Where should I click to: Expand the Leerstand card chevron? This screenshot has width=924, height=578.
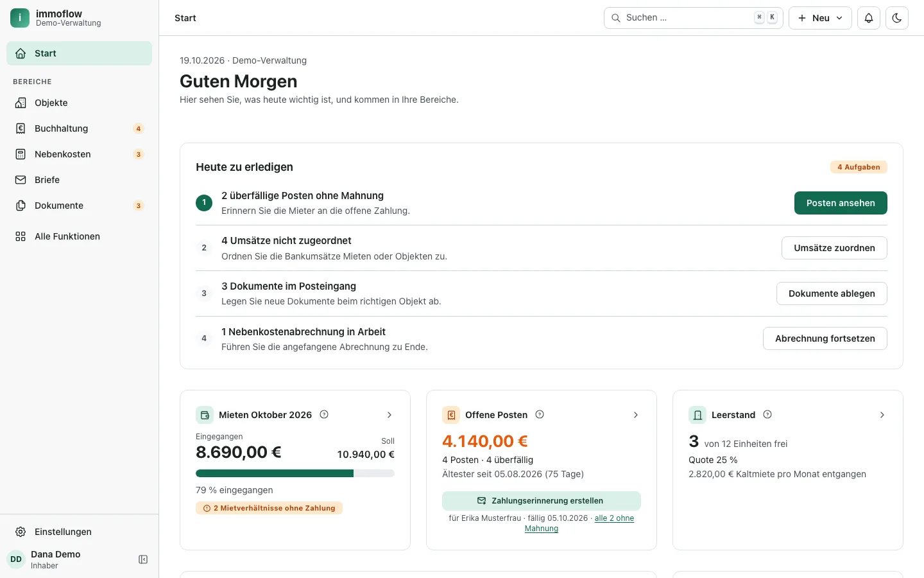pyautogui.click(x=882, y=415)
